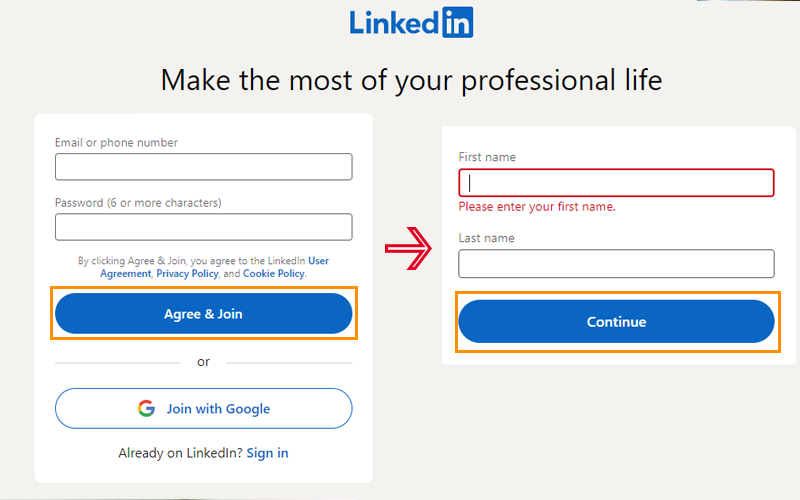Screen dimensions: 800x500
Task: Click into the Password input box
Action: pos(203,227)
